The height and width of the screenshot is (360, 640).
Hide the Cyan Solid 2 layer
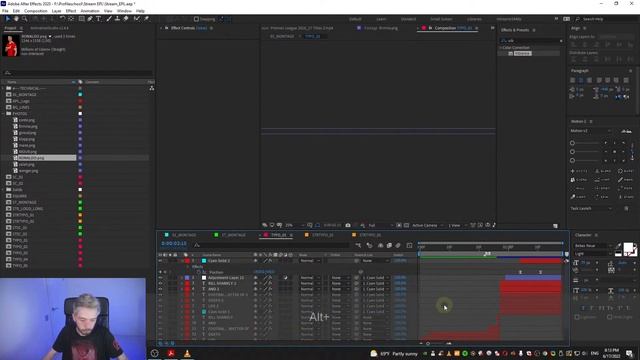tap(160, 260)
